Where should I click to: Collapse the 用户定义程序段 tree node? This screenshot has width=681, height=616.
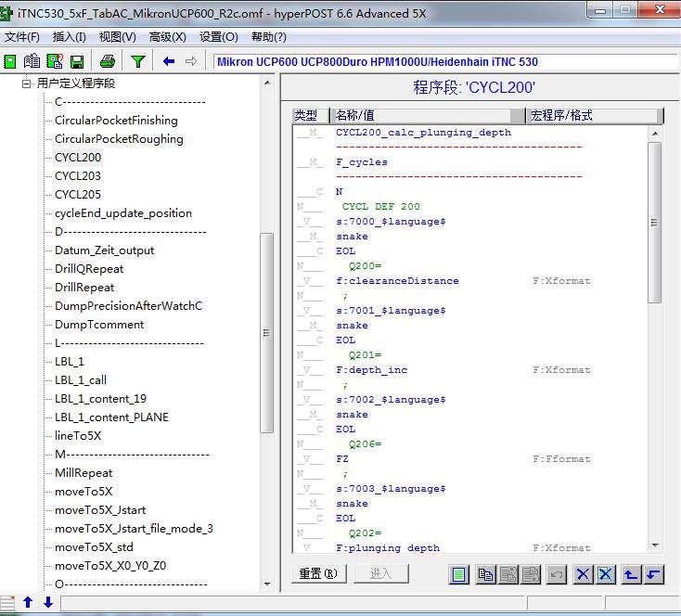pyautogui.click(x=27, y=83)
